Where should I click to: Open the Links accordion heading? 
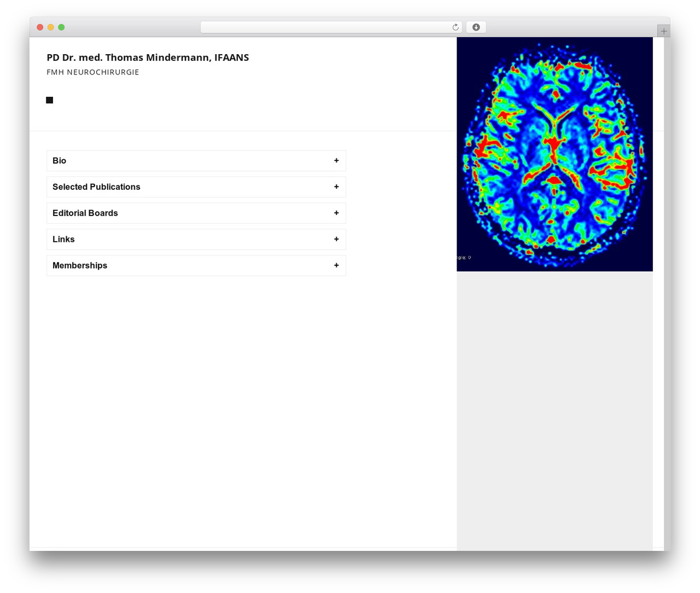click(x=196, y=240)
